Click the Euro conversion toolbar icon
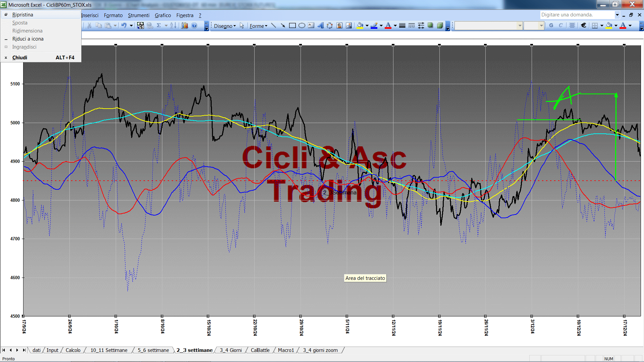 (141, 25)
